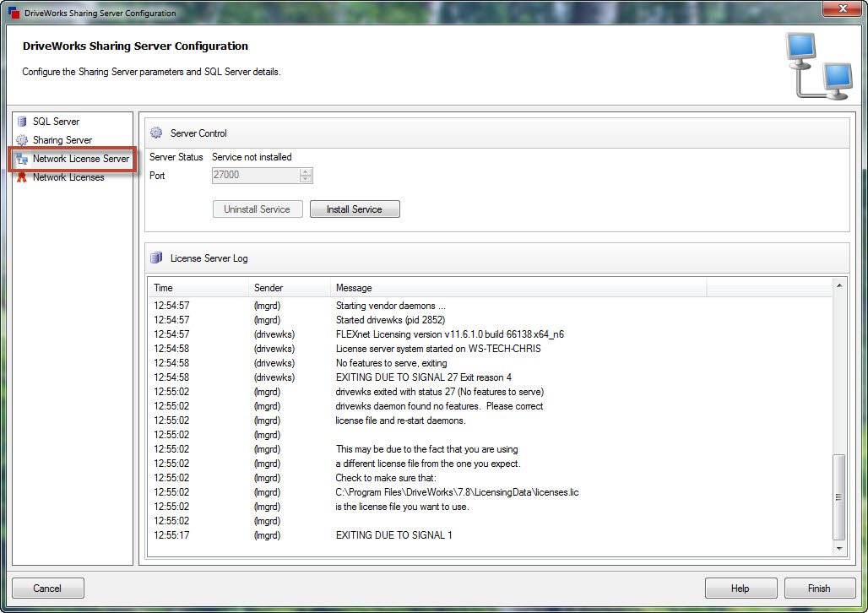Click the License Server Log icon
The image size is (868, 613).
[x=156, y=258]
